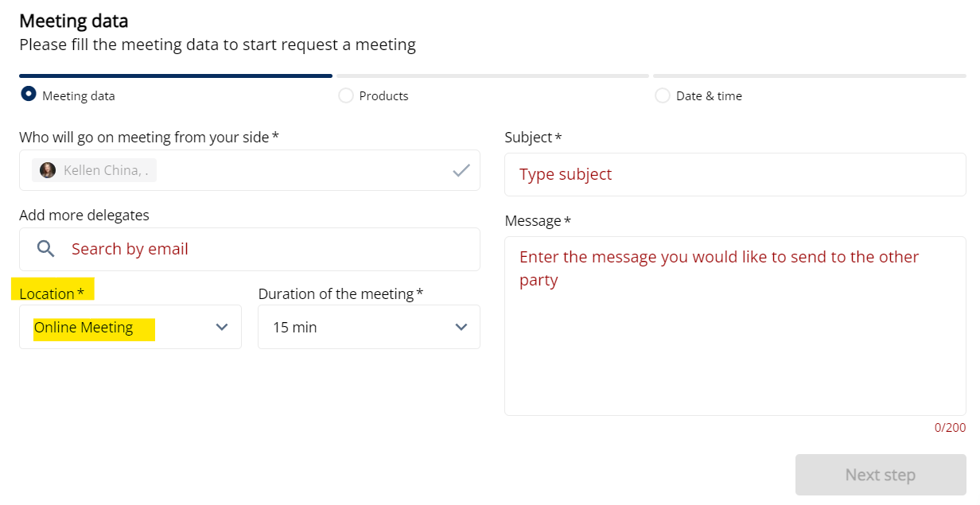Select the Date & time step radio
This screenshot has height=505, width=980.
[662, 95]
